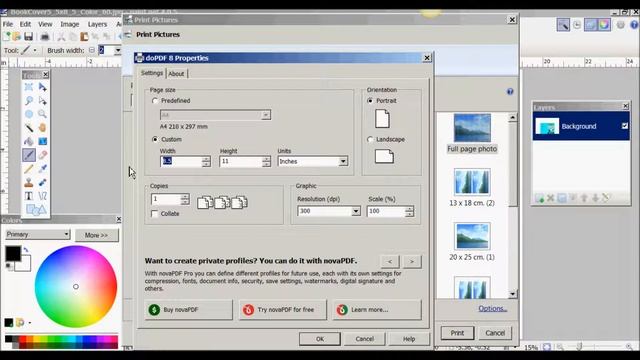Click the black primary color swatch
The height and width of the screenshot is (360, 640).
point(13,253)
